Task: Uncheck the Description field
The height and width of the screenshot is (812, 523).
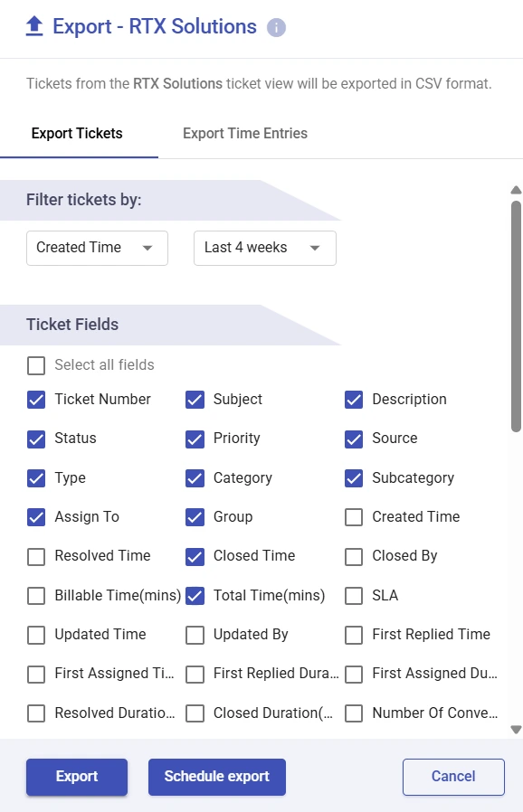Action: (354, 400)
